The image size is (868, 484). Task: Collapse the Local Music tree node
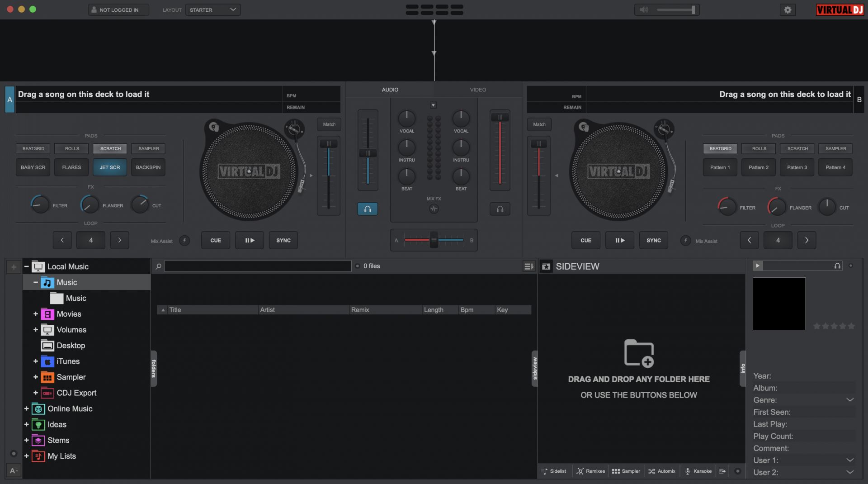pyautogui.click(x=27, y=267)
